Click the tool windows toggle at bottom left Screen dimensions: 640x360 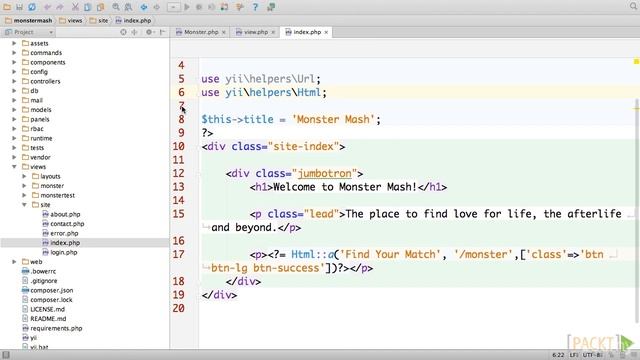6,355
